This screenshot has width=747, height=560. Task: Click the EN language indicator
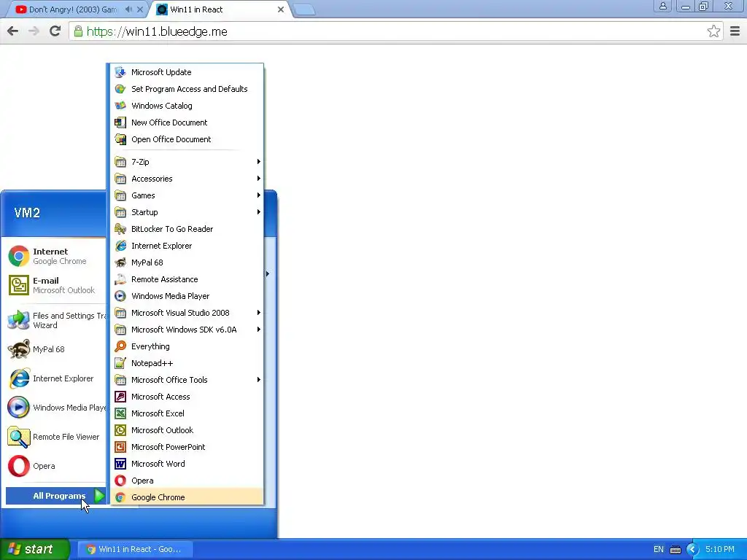pyautogui.click(x=659, y=549)
